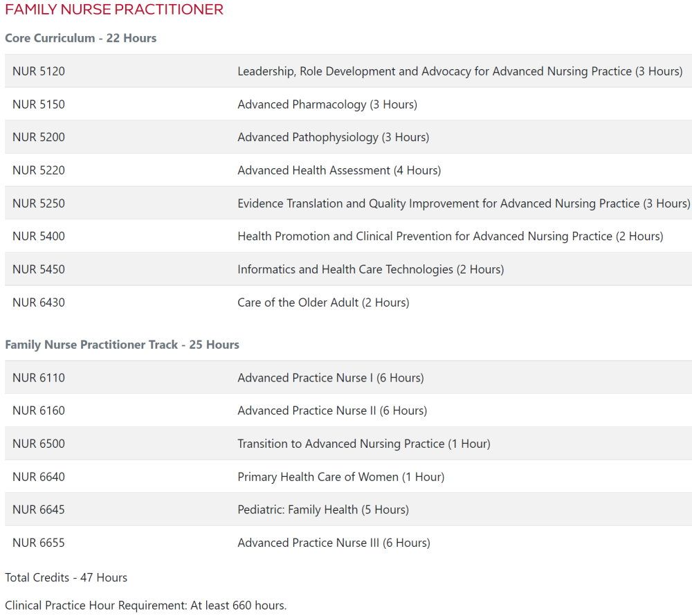Click course code NUR 5120
Screen dimensions: 692x616
(39, 71)
